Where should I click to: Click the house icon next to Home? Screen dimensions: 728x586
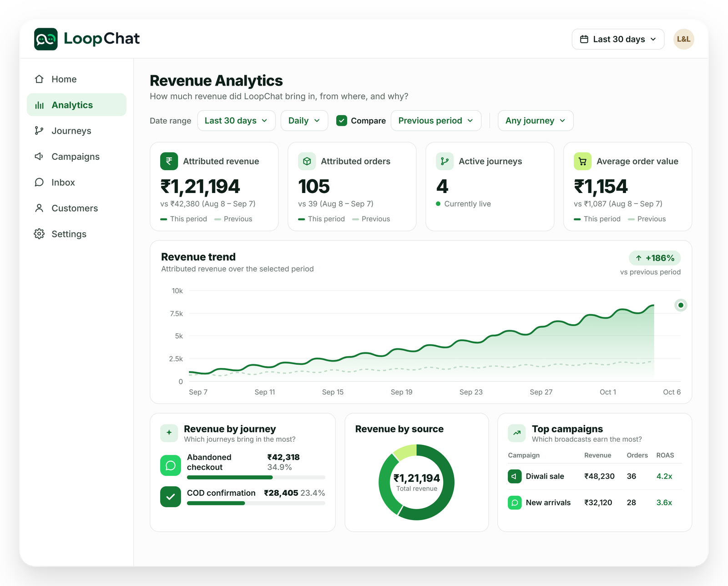click(x=39, y=79)
